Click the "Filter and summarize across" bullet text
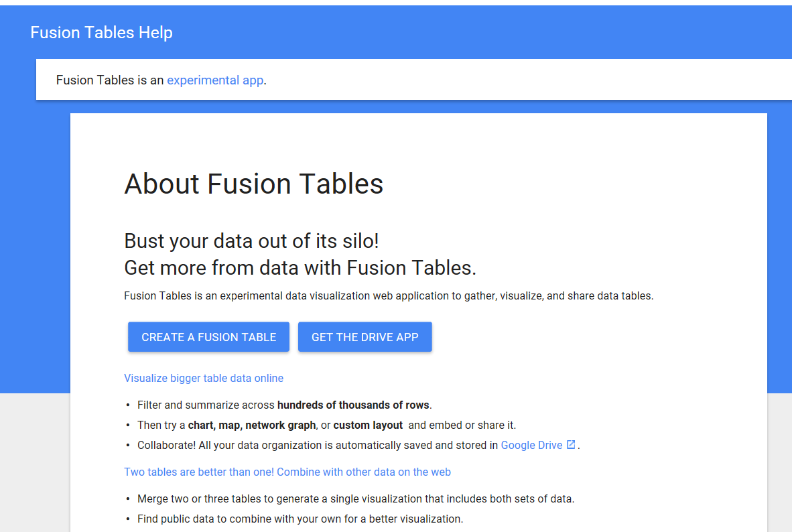The image size is (792, 532). click(206, 405)
